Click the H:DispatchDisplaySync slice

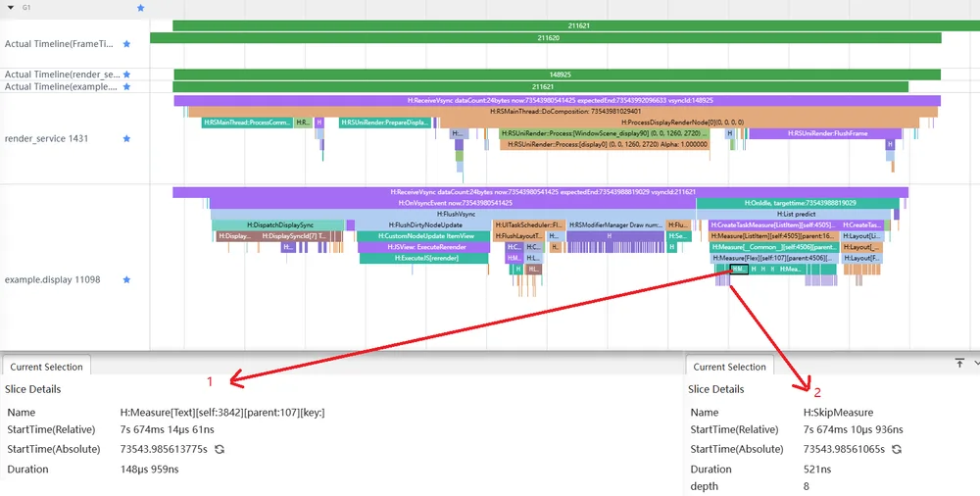(x=279, y=224)
